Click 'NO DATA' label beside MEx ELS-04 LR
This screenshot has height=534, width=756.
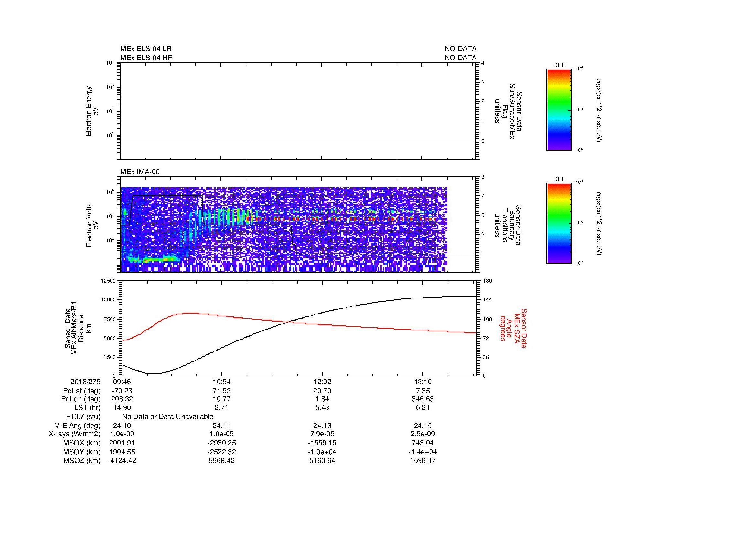pos(460,49)
